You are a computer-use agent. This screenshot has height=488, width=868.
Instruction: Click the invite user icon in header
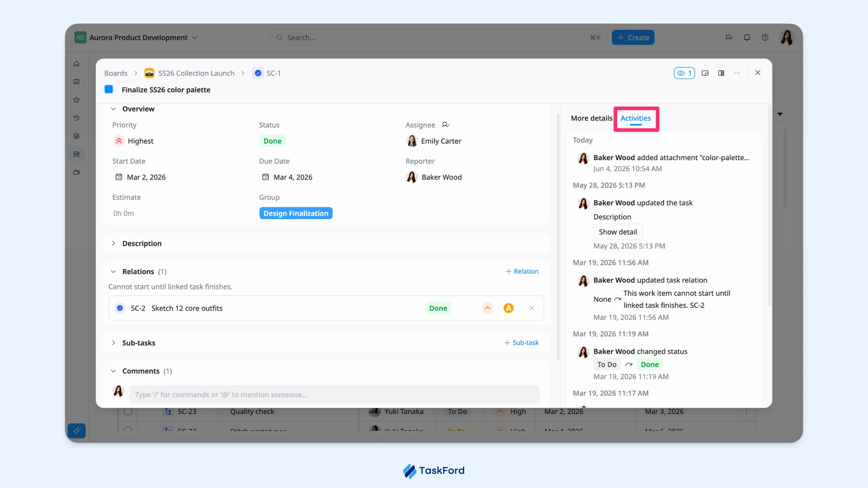(729, 37)
